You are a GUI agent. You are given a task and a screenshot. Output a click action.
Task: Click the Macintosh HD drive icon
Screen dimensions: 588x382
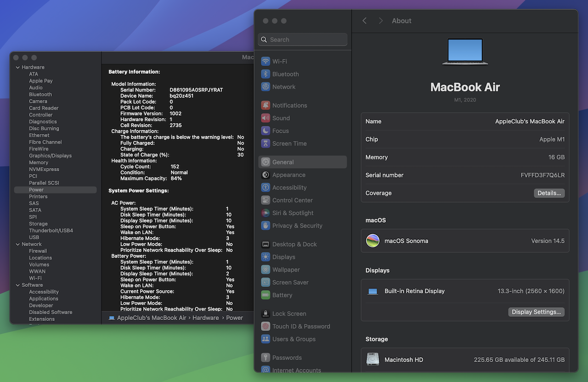point(373,360)
